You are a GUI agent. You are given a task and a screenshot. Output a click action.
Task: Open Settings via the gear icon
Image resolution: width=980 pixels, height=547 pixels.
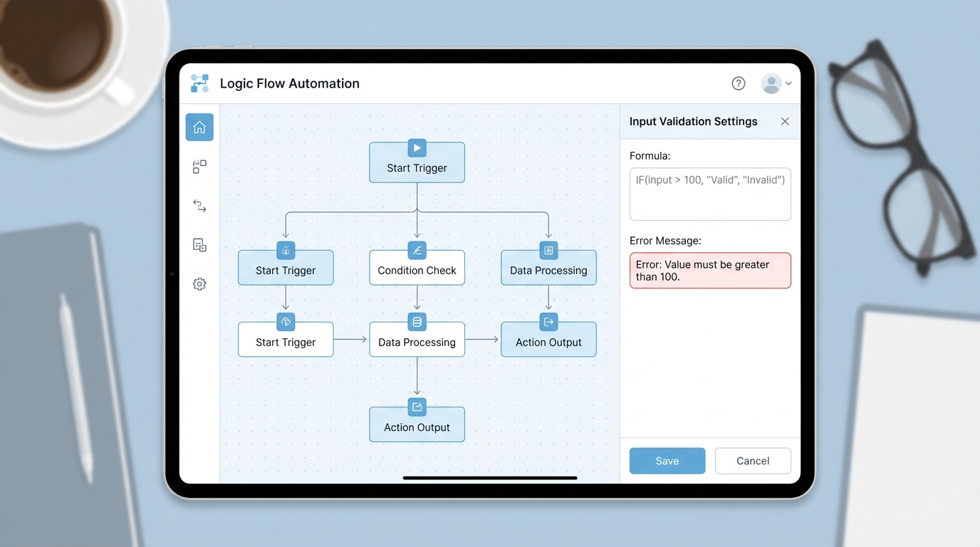(199, 283)
